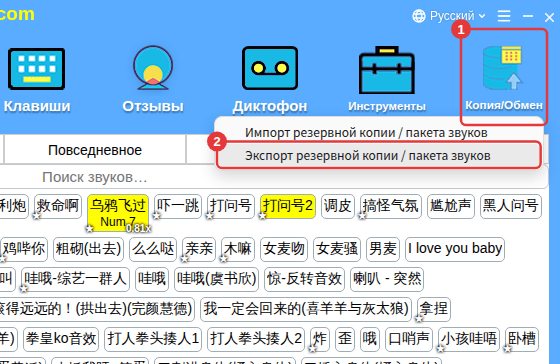The image size is (560, 364).
Task: Play the plain 哇哦 sound
Action: click(152, 279)
